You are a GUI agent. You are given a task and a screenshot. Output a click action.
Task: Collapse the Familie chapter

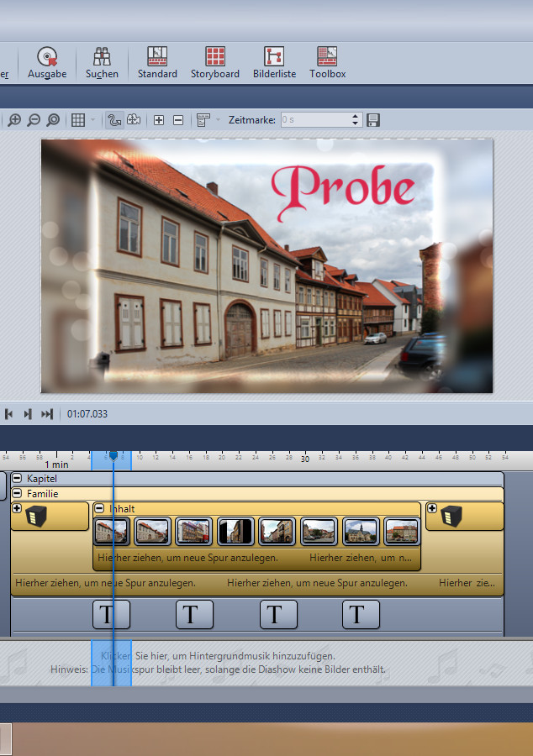pyautogui.click(x=17, y=494)
